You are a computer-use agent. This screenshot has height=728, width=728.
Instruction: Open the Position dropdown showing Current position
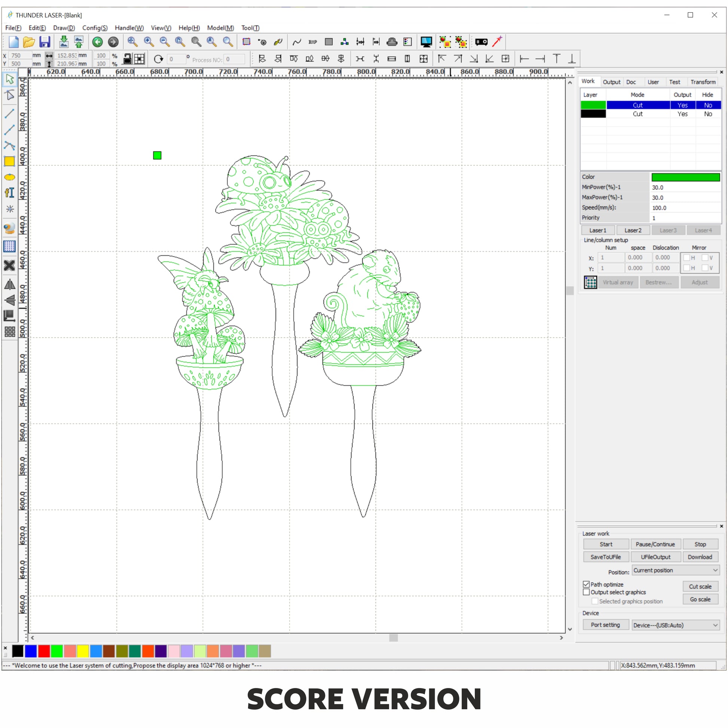pos(675,570)
